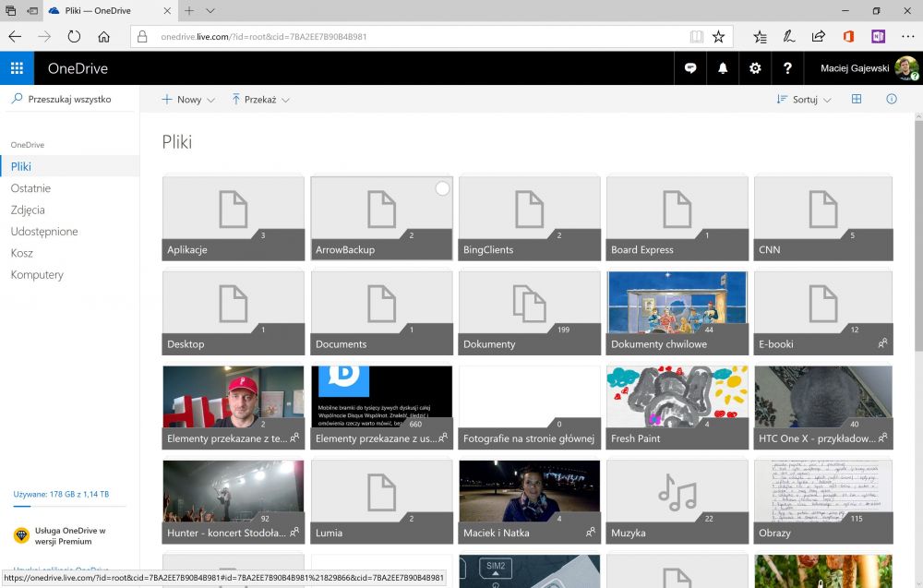
Task: Open the BingClients folder tile
Action: (529, 219)
